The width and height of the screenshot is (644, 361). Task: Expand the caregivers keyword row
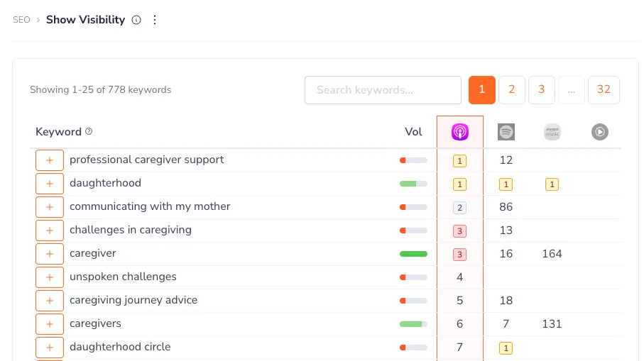pos(50,323)
